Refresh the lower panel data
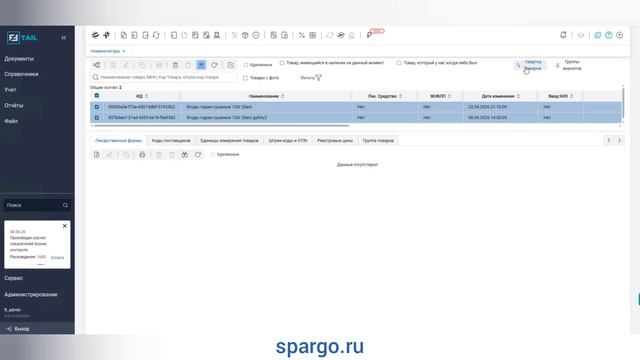Image resolution: width=640 pixels, height=360 pixels. coord(198,155)
